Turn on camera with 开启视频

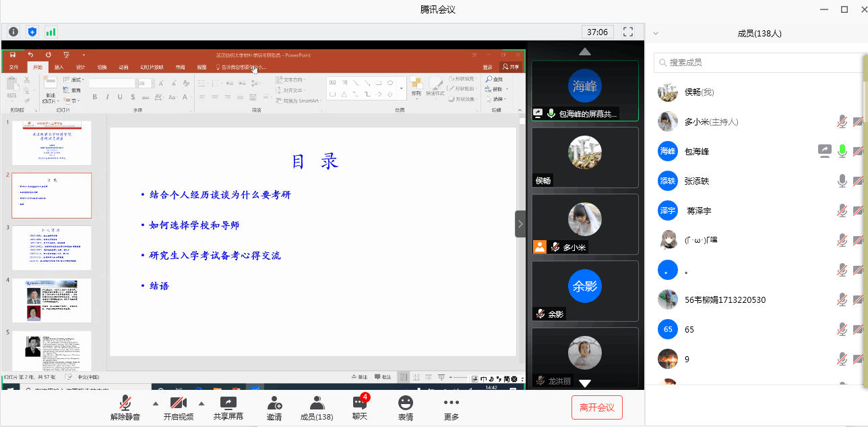coord(178,403)
